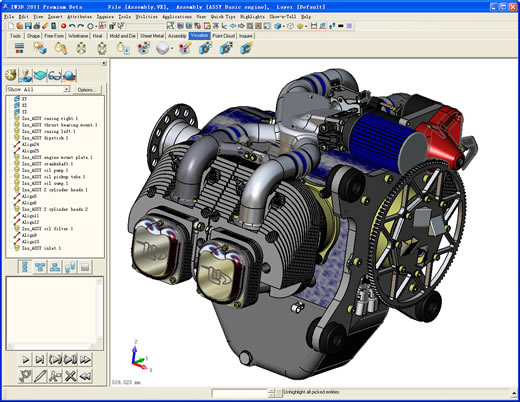This screenshot has height=402, width=520.
Task: Toggle the vertical list view button
Action: click(x=25, y=267)
